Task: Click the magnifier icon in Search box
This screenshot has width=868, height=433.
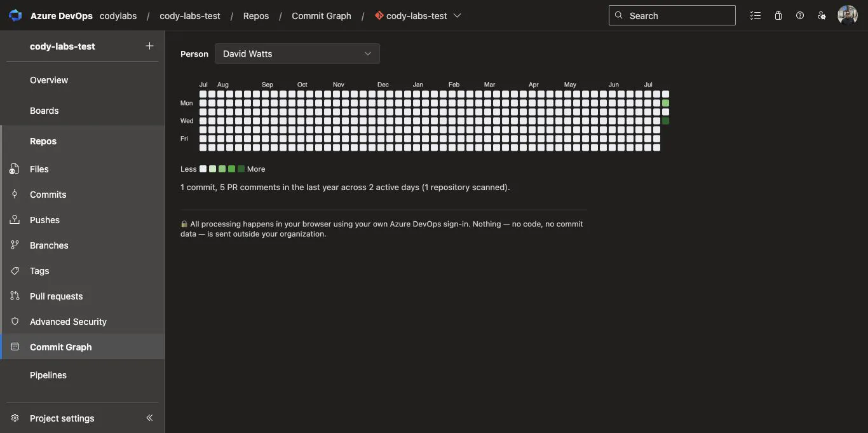Action: (619, 15)
